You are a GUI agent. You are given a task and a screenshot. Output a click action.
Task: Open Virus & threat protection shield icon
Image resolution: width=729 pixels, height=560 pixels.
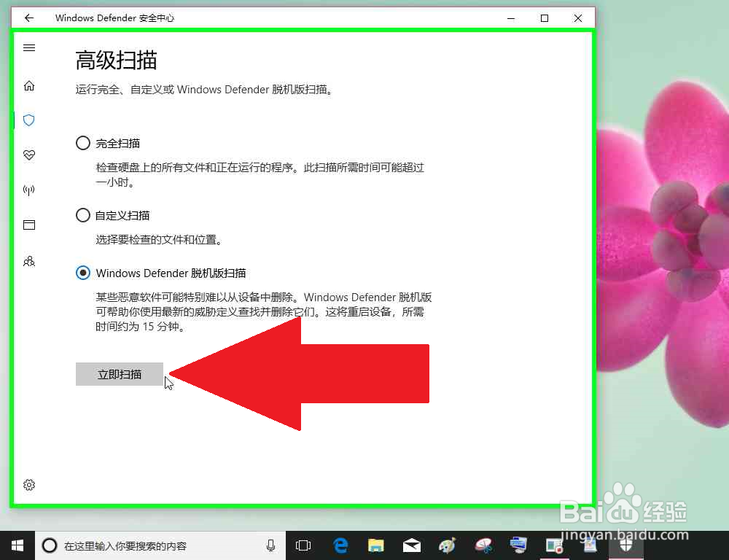[x=29, y=120]
